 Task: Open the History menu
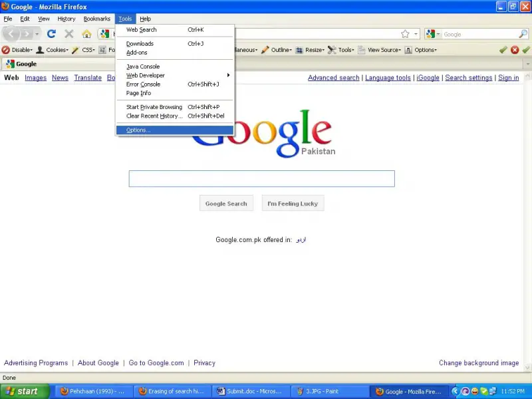66,19
